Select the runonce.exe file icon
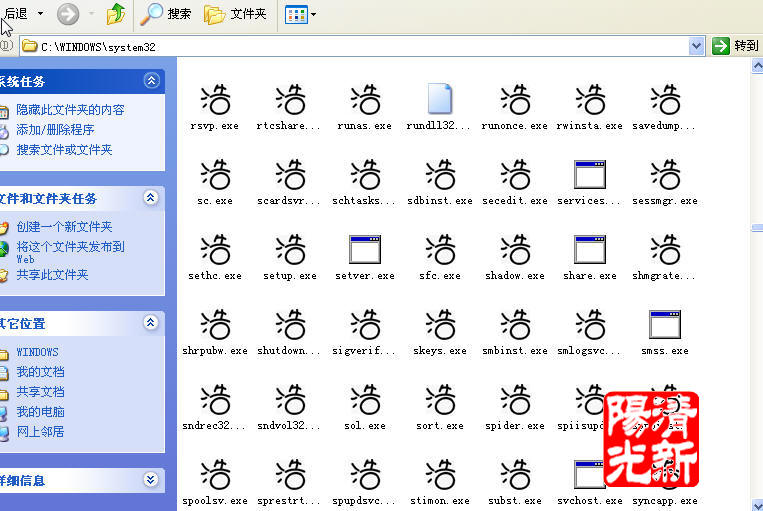Image resolution: width=763 pixels, height=511 pixels. tap(515, 99)
